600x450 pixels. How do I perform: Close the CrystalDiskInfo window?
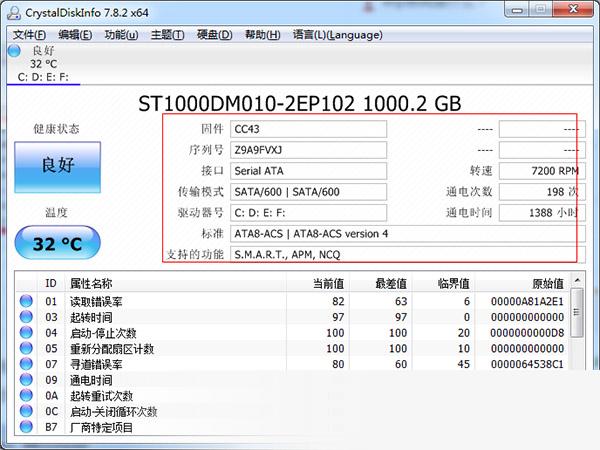click(x=573, y=10)
